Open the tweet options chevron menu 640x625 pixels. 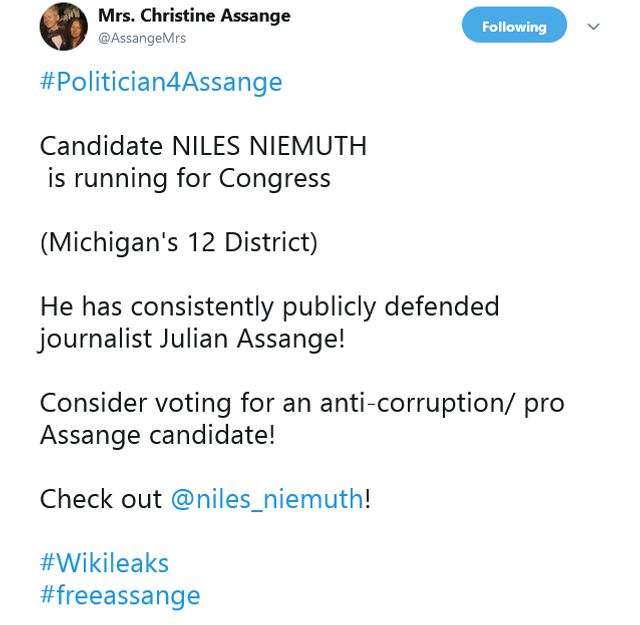click(593, 27)
